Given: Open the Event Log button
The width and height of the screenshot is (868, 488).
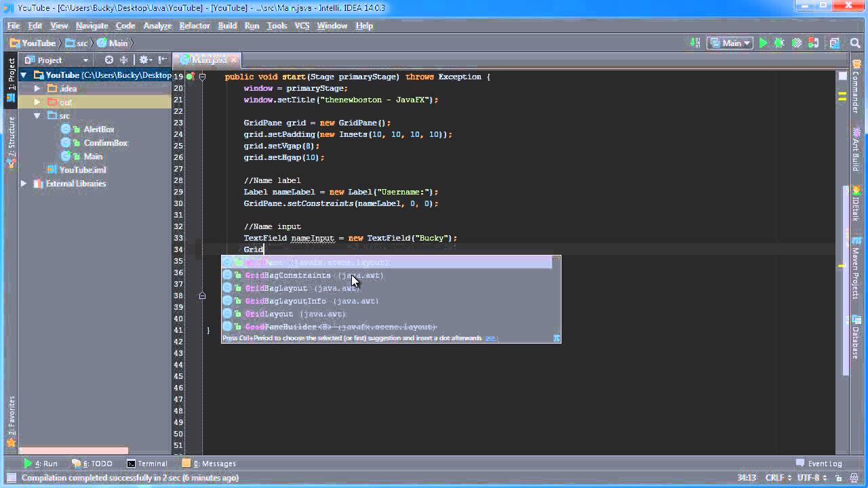Looking at the screenshot, I should click(819, 464).
